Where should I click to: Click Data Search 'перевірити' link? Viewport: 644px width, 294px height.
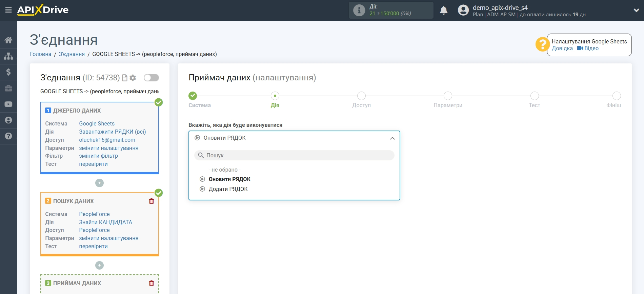[94, 246]
